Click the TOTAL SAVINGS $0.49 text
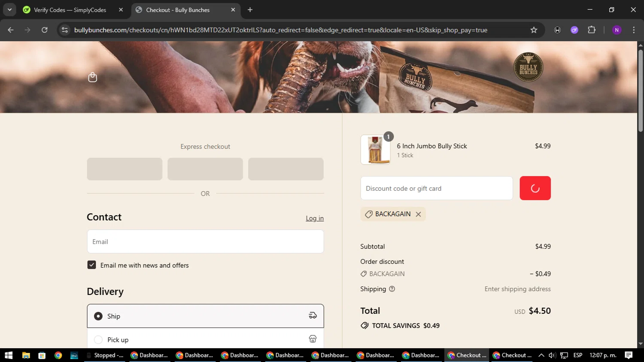644x362 pixels. [x=406, y=325]
